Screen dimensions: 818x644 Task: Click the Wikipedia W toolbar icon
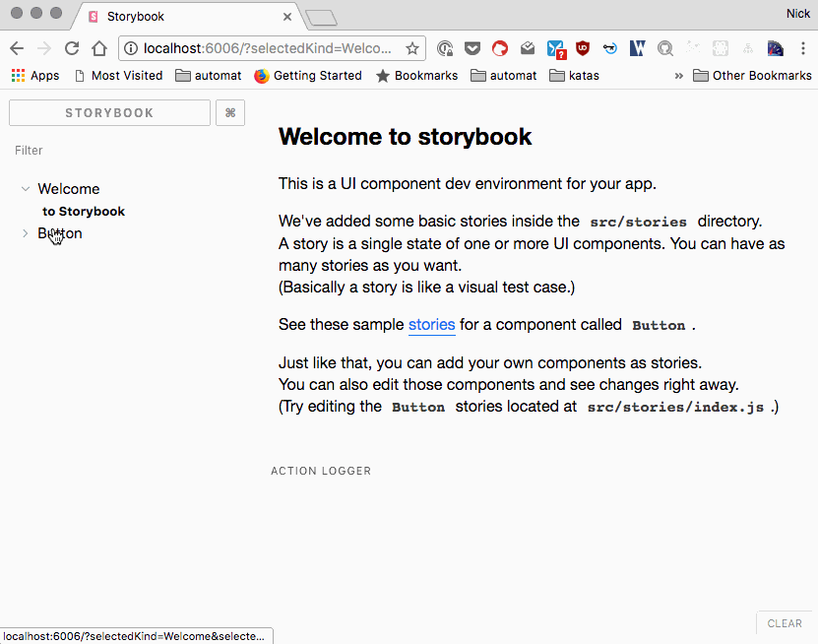637,47
